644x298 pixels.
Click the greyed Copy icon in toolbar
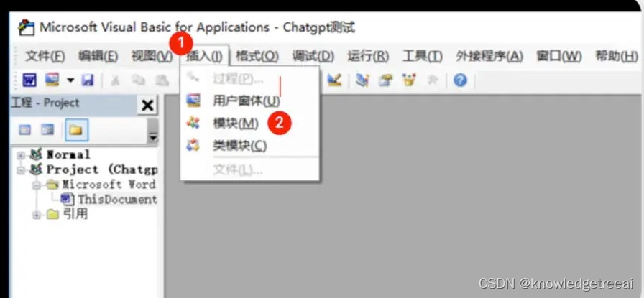pyautogui.click(x=139, y=80)
